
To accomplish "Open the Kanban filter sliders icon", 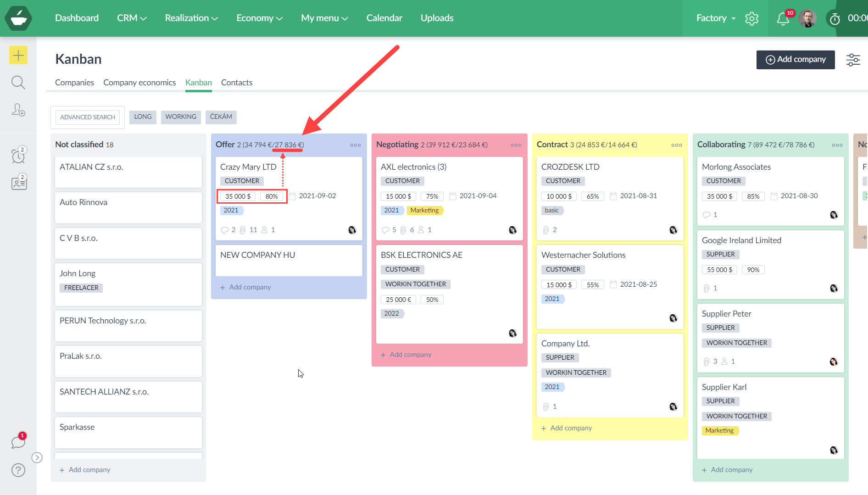I will click(853, 60).
